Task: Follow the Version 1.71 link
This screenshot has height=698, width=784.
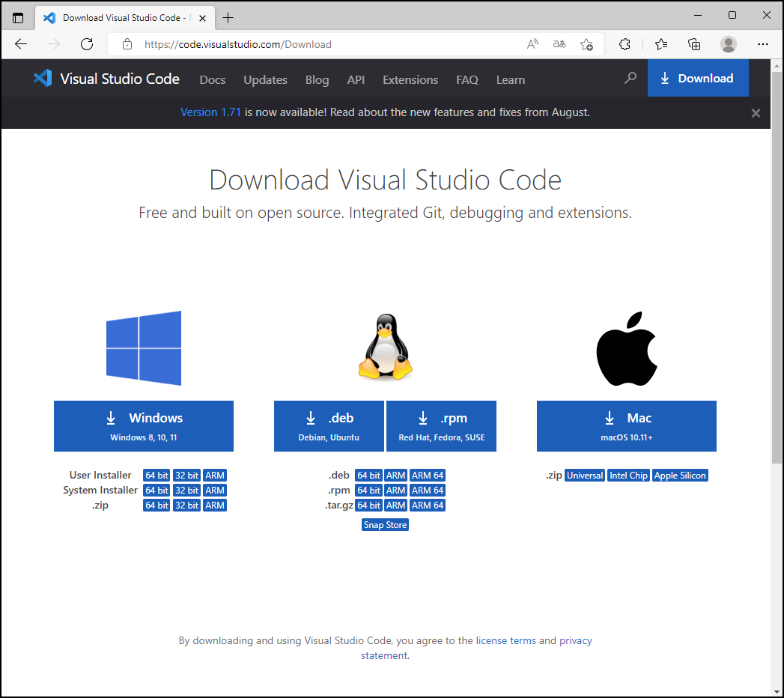Action: pos(210,112)
